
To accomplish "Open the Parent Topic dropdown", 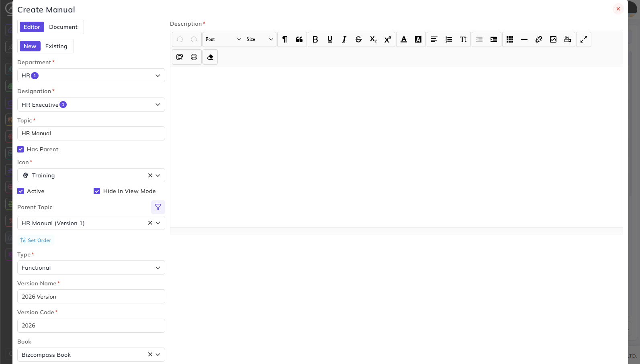I will [x=158, y=223].
